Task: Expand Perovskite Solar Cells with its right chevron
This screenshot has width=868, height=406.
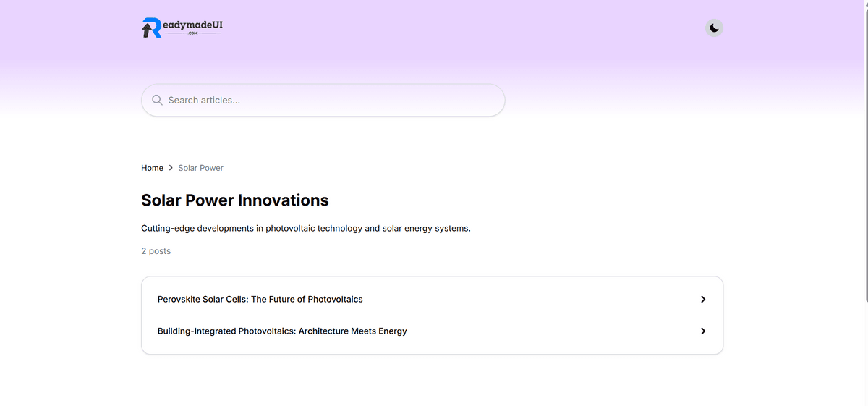Action: (x=703, y=299)
